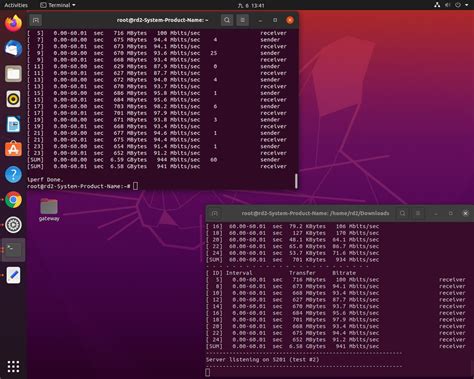Launch LibreOffice Writer from the dock

[x=13, y=124]
